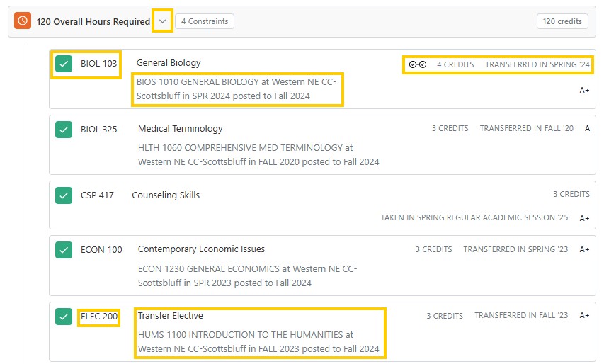Select course code BIOL 103

point(98,64)
